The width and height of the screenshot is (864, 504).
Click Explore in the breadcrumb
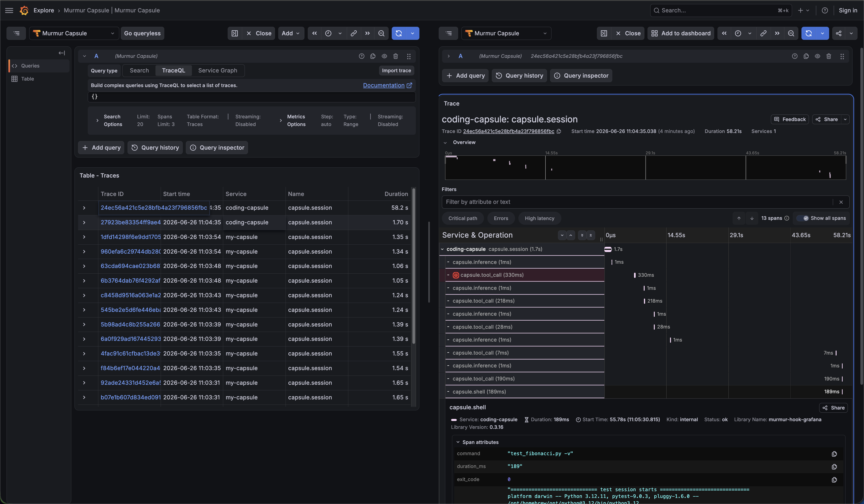click(x=44, y=10)
